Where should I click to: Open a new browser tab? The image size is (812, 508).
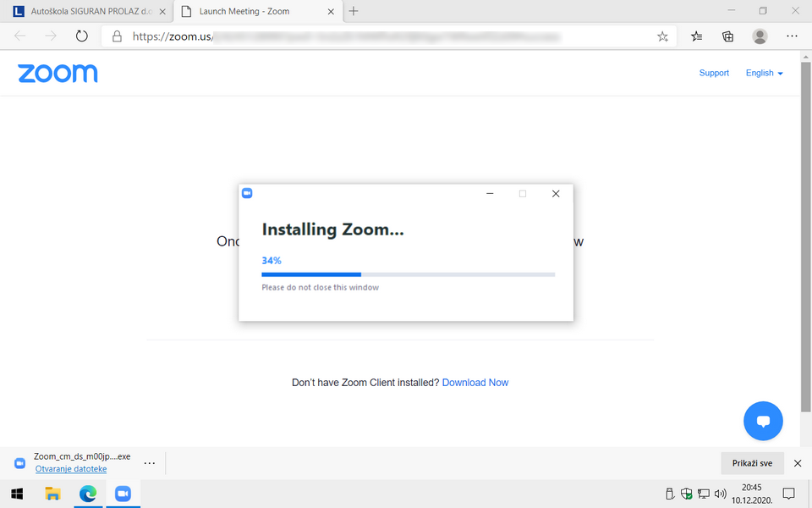coord(354,11)
